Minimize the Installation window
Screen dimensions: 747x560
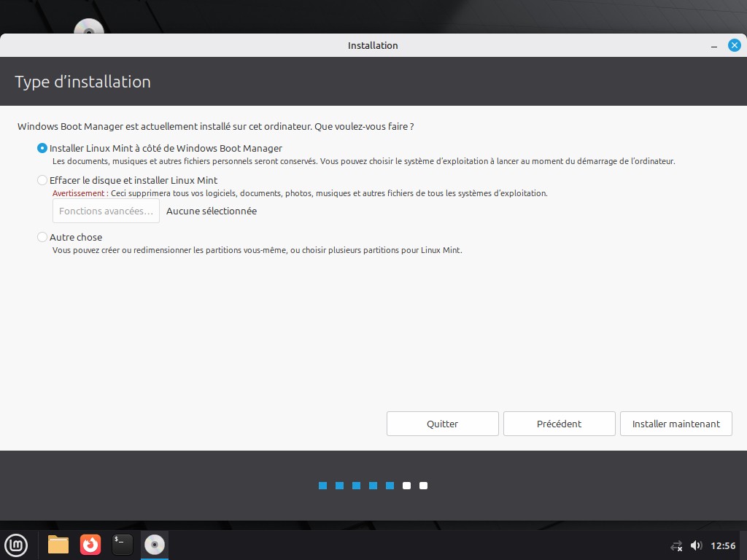coord(713,46)
